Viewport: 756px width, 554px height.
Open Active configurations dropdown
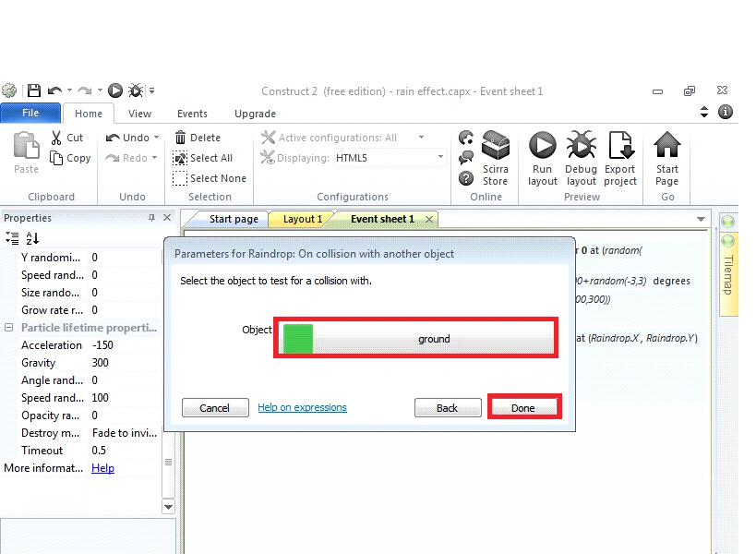tap(421, 138)
